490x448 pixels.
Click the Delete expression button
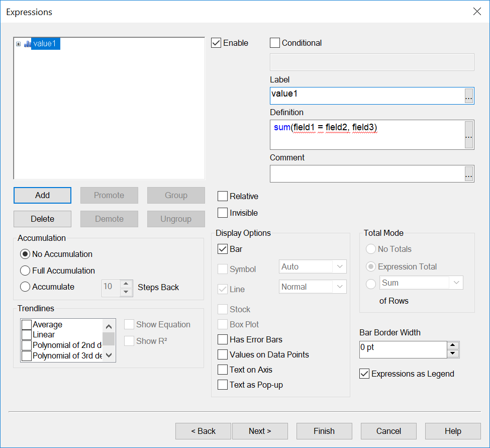pyautogui.click(x=43, y=219)
